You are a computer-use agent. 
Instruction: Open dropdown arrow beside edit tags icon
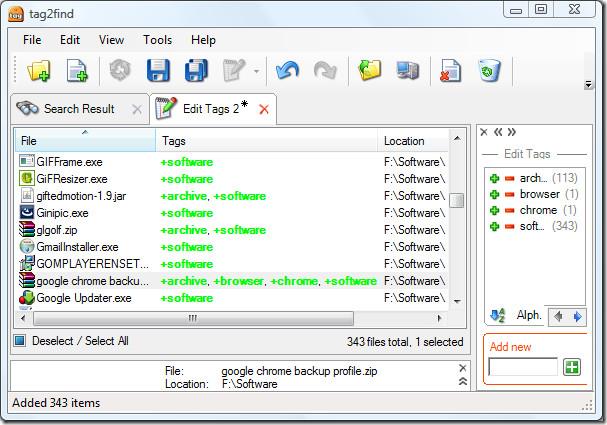click(257, 72)
